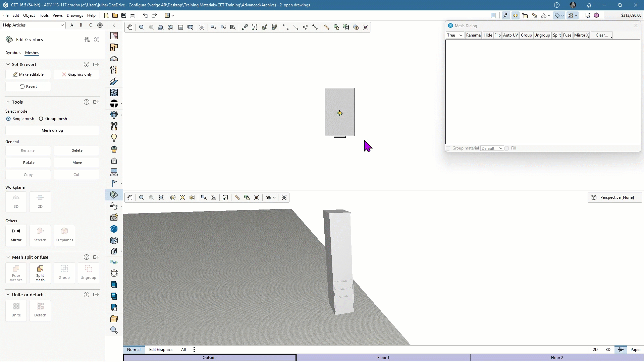The height and width of the screenshot is (362, 644).
Task: Switch to 2D view mode
Action: coord(595,350)
